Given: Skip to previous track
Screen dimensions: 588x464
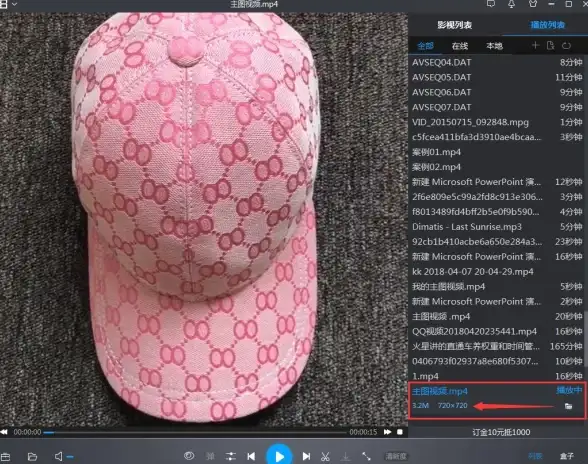Looking at the screenshot, I should pyautogui.click(x=251, y=456).
